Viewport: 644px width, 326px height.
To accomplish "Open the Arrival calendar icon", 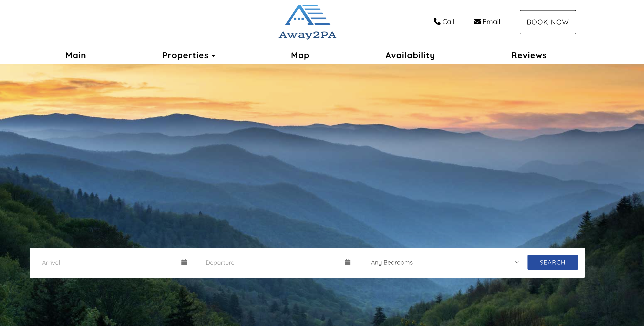I will [x=184, y=262].
